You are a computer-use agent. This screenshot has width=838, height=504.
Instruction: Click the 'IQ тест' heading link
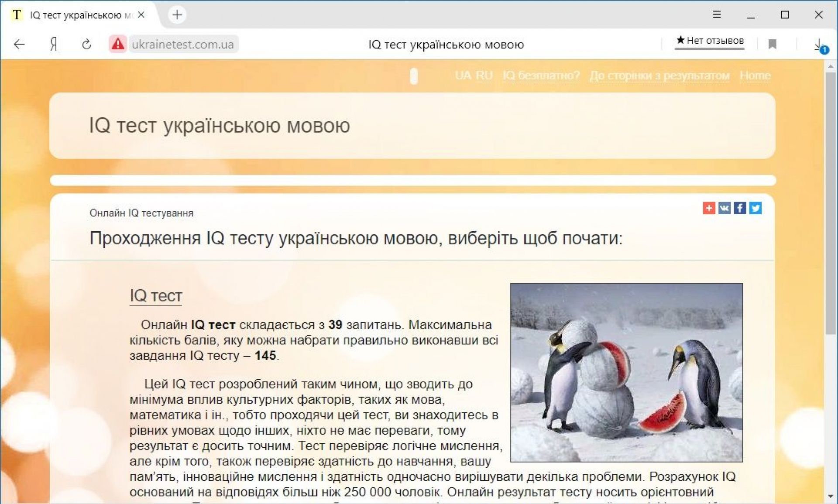pos(155,296)
